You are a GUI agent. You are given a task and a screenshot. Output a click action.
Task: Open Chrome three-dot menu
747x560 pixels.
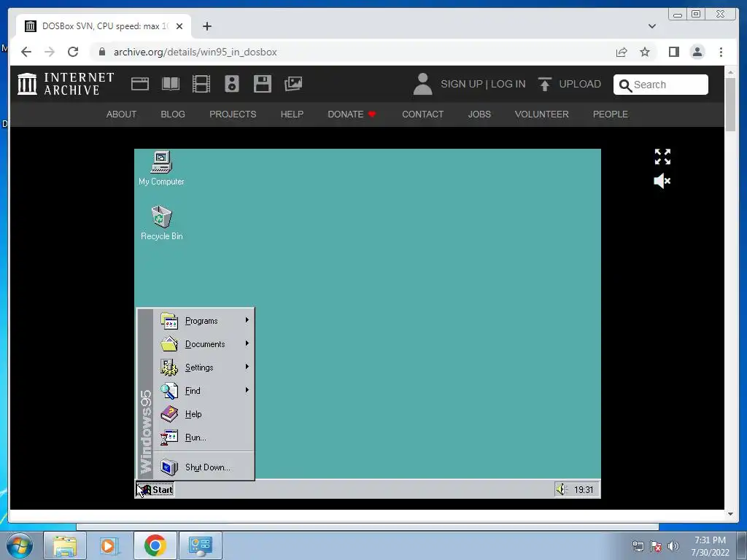721,52
